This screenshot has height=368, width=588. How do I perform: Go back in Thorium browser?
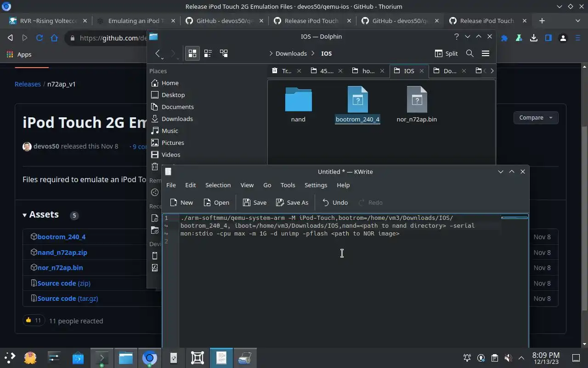click(x=10, y=38)
